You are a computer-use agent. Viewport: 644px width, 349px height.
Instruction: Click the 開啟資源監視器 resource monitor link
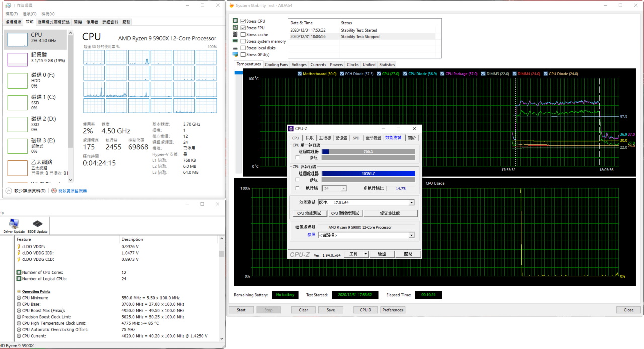[x=72, y=191]
